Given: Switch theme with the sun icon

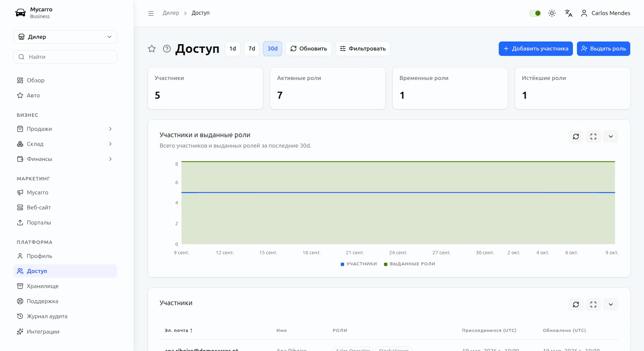Looking at the screenshot, I should (x=552, y=13).
